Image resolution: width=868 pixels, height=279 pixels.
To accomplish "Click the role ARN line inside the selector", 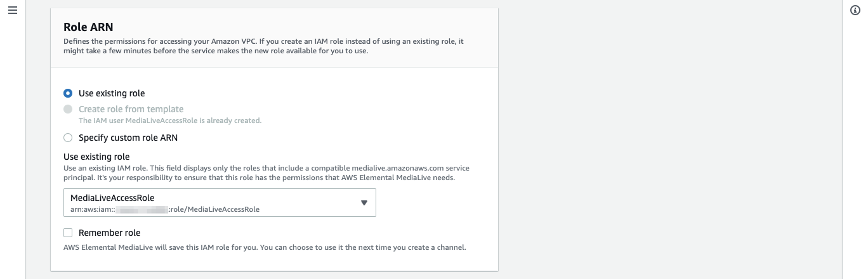I will tap(165, 209).
